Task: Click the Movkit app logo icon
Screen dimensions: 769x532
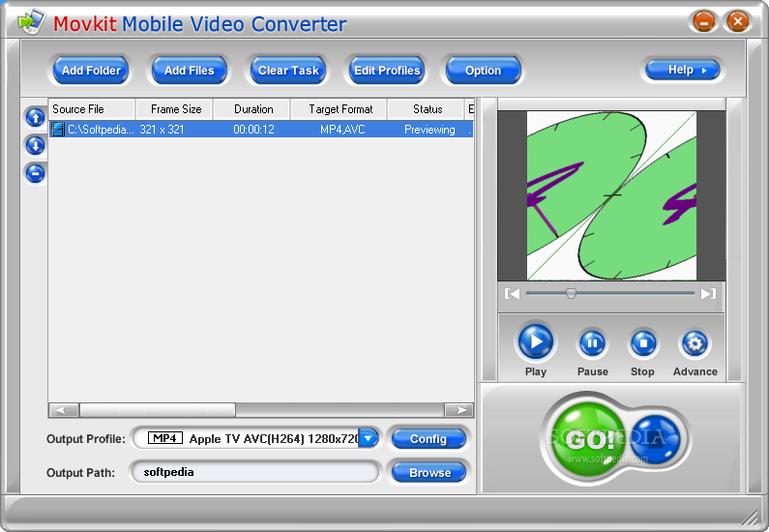Action: (x=31, y=22)
